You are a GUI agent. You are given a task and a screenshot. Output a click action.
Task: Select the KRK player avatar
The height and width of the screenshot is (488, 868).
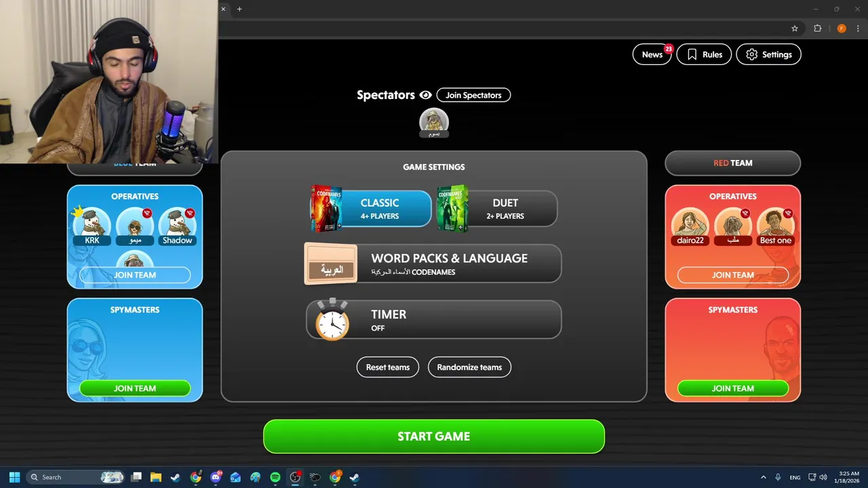(x=92, y=226)
